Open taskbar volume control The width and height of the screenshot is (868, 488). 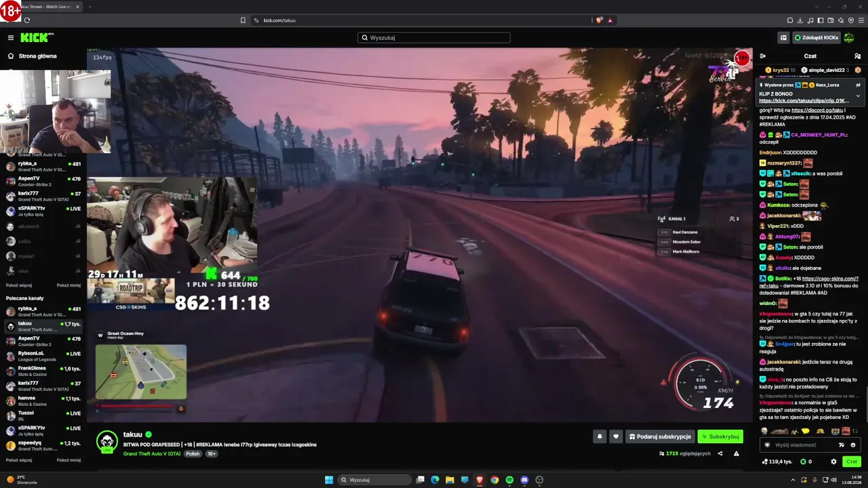click(x=833, y=480)
